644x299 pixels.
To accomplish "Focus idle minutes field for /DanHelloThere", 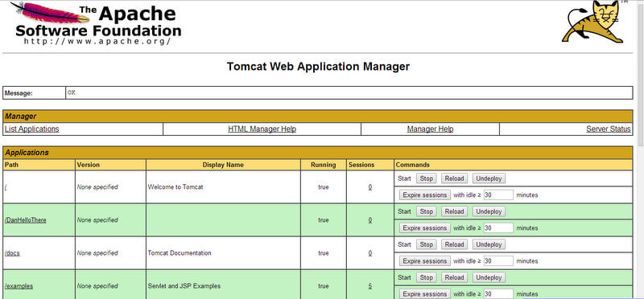I will point(498,228).
